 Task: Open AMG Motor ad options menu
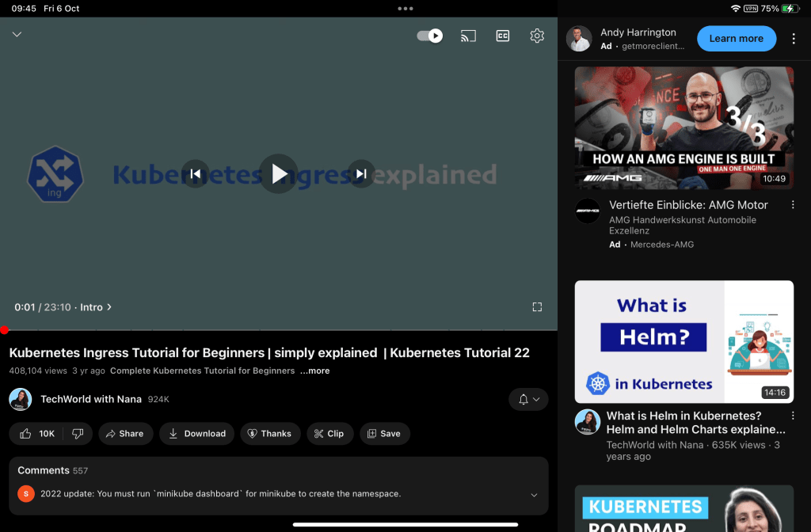click(x=793, y=205)
